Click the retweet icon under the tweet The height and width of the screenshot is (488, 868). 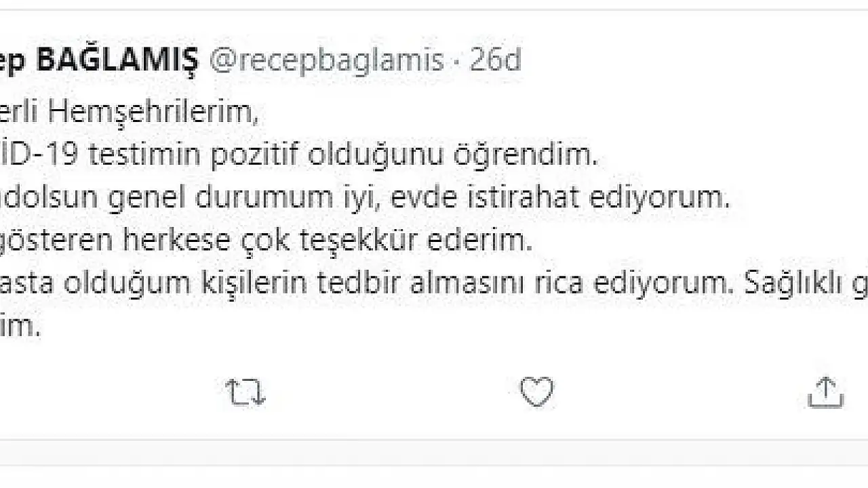[x=245, y=392]
